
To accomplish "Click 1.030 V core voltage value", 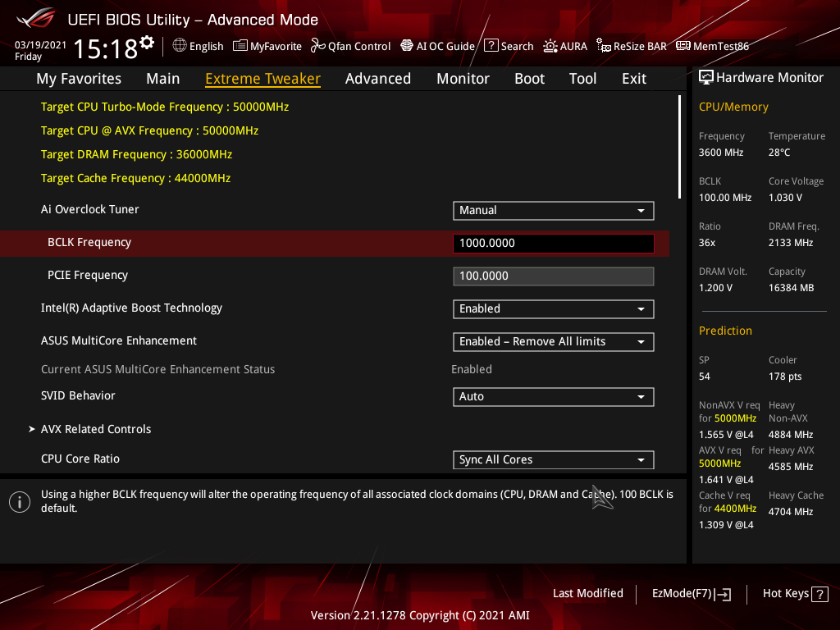I will 785,197.
